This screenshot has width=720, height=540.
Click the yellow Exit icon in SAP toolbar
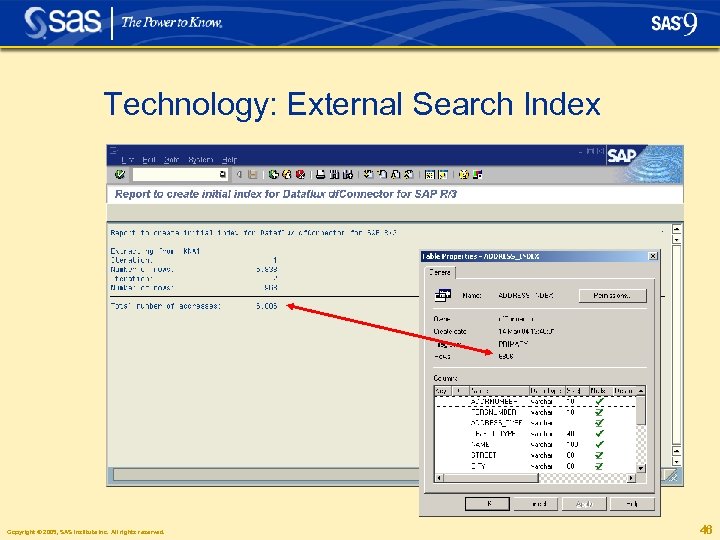coord(287,174)
